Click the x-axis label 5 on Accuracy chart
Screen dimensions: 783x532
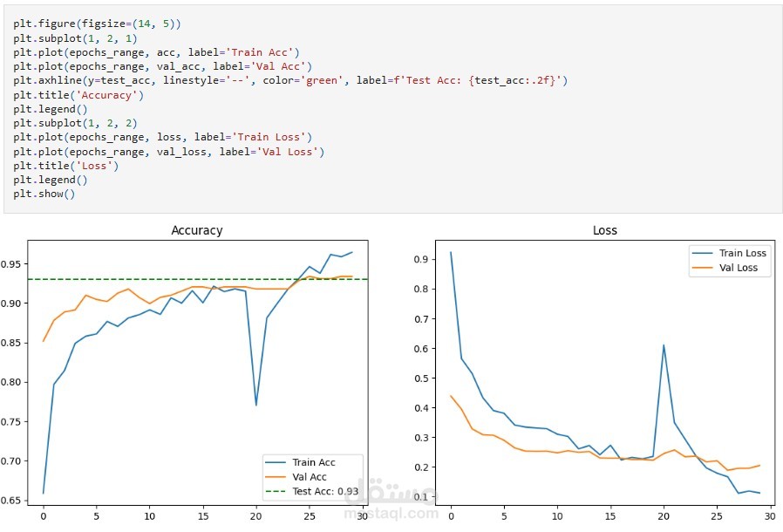pos(97,516)
